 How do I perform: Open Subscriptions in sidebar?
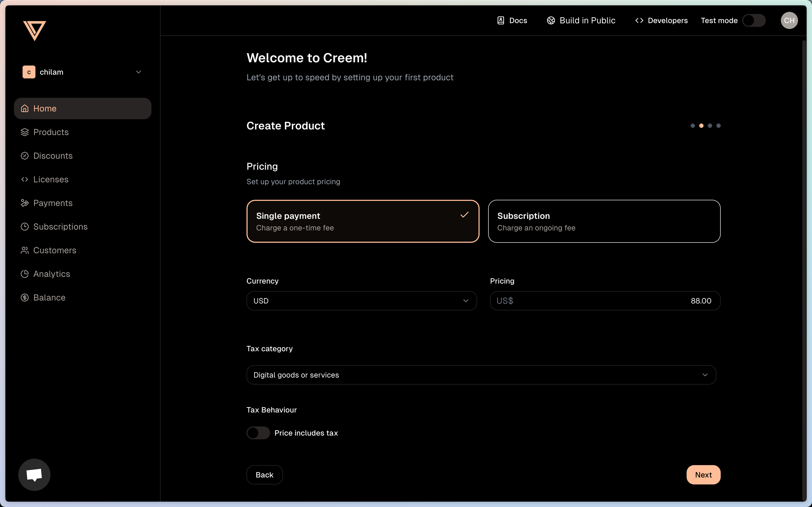82,227
